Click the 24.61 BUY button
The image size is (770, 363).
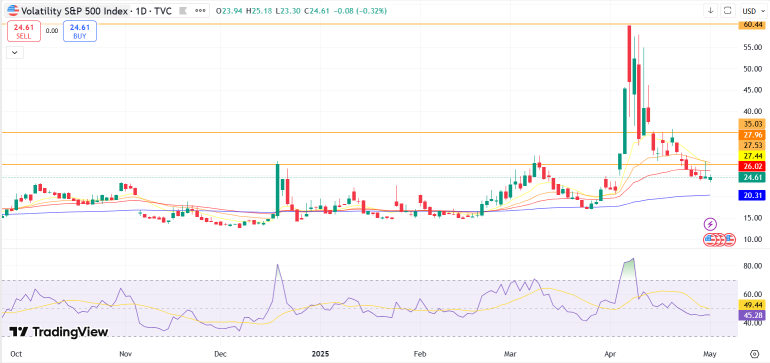click(80, 30)
